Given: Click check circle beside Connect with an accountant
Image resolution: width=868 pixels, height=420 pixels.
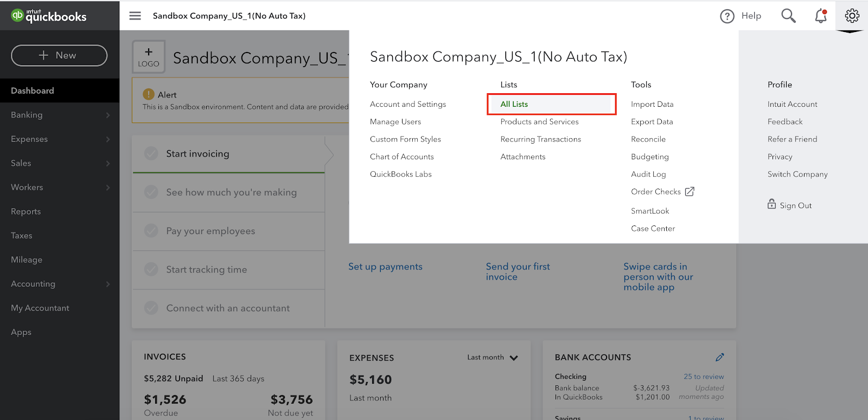Looking at the screenshot, I should [151, 308].
